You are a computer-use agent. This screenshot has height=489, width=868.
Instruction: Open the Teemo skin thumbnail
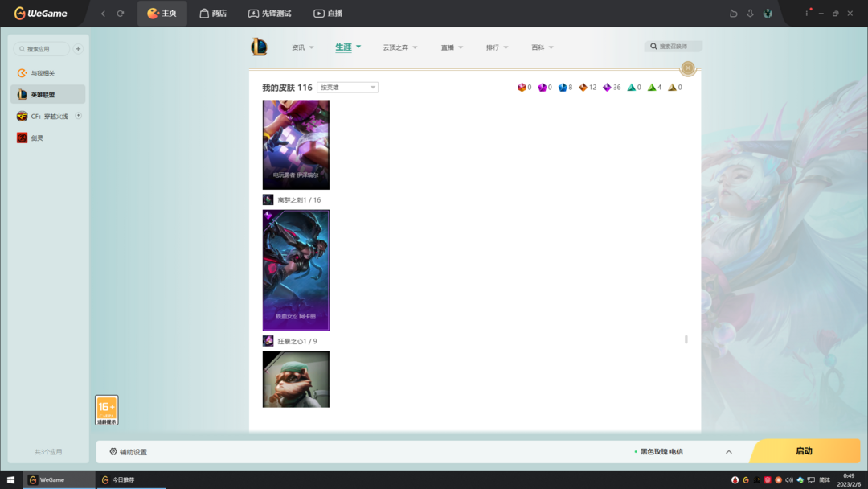point(296,380)
